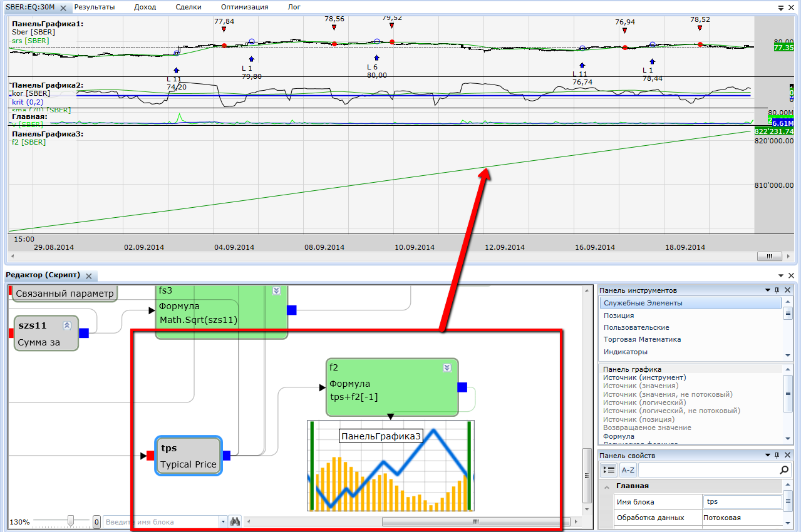Viewport: 801px width, 532px height.
Task: Expand the f2 formula block chevron
Action: (447, 367)
